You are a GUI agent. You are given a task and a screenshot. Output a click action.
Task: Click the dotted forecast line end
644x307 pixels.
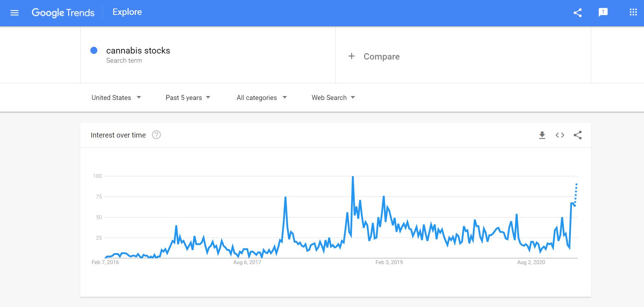click(x=577, y=184)
